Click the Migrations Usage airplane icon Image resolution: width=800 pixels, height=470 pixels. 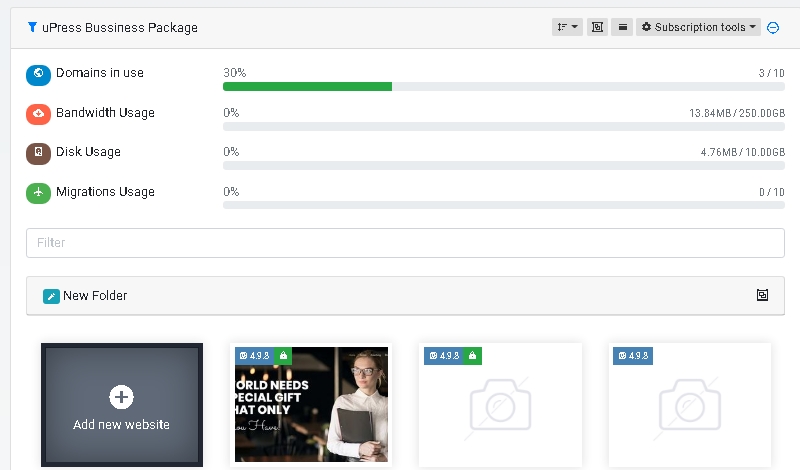[38, 193]
